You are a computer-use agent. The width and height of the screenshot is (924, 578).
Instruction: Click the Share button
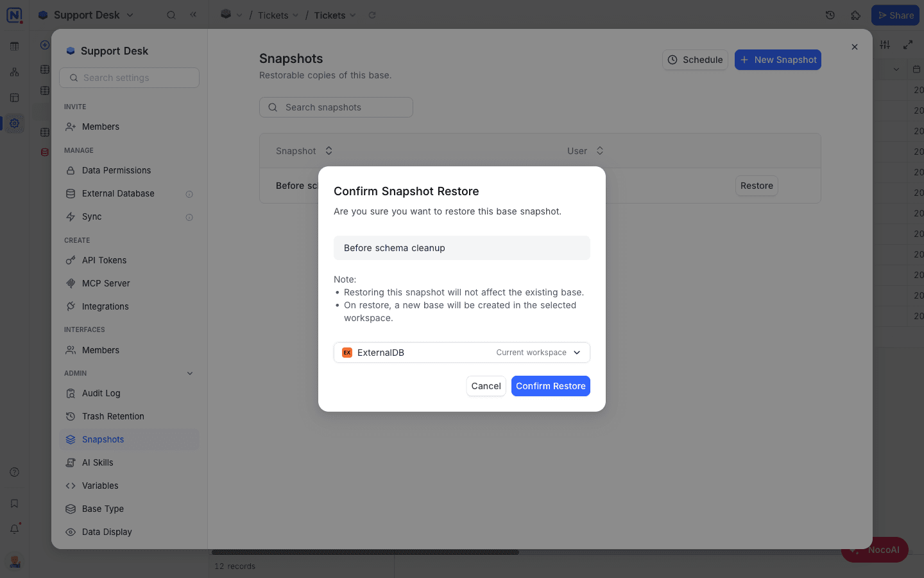click(895, 15)
